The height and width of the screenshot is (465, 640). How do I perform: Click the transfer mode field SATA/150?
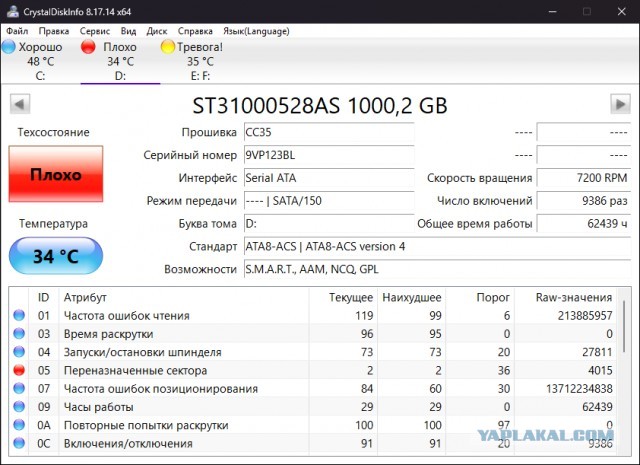tap(329, 201)
